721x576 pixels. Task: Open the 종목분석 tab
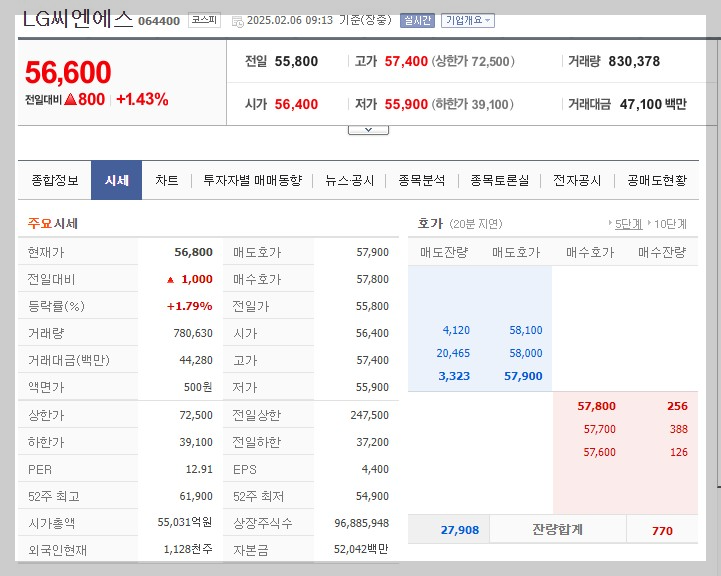tap(422, 180)
